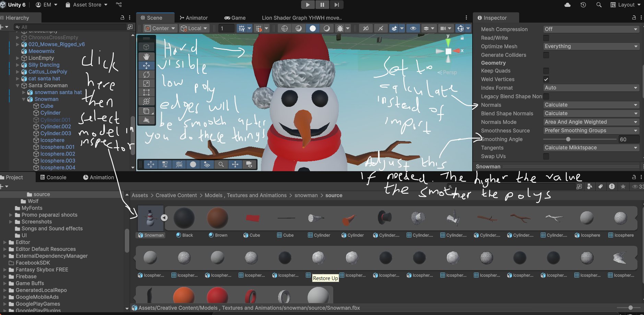The width and height of the screenshot is (644, 315).
Task: Click the Smoothing Angle value field
Action: tap(629, 139)
